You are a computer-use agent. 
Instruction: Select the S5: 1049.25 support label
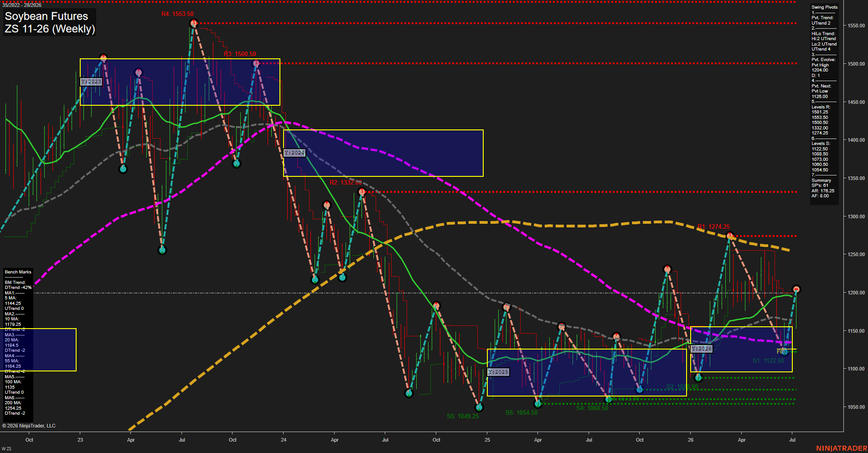tap(463, 416)
